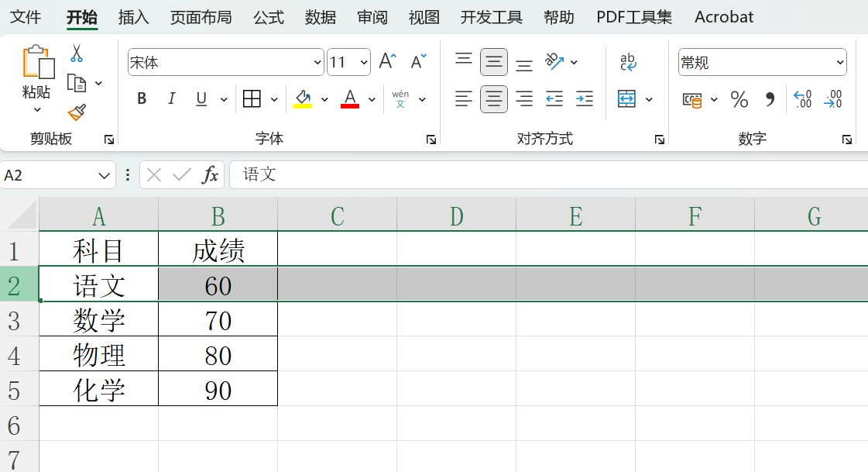Apply borders with the grid icon
Screen dimensions: 868x472
252,98
